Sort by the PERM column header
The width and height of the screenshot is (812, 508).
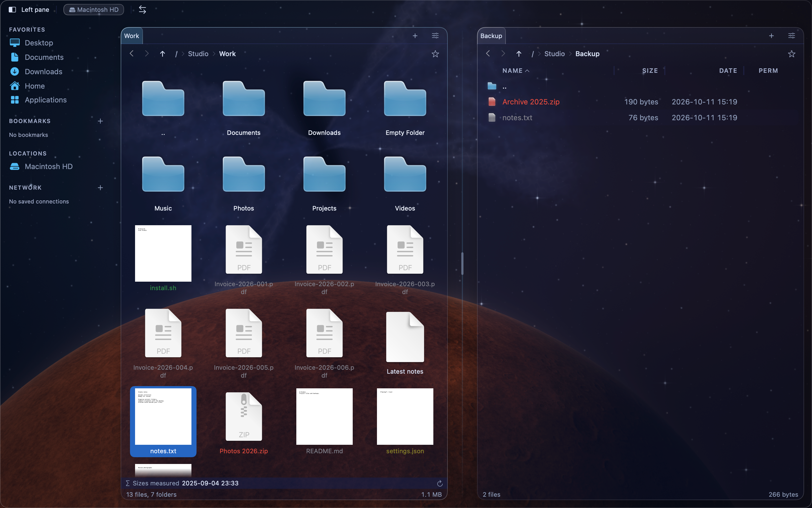768,71
